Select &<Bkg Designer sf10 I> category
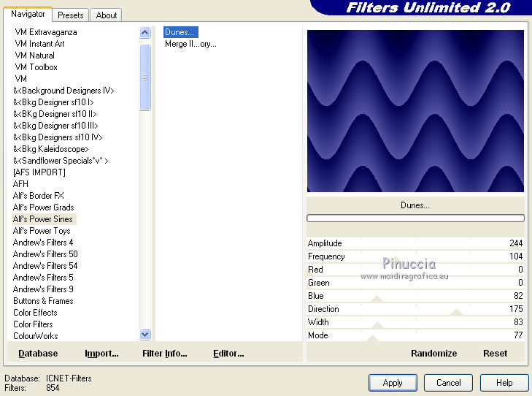The width and height of the screenshot is (532, 396). point(53,102)
